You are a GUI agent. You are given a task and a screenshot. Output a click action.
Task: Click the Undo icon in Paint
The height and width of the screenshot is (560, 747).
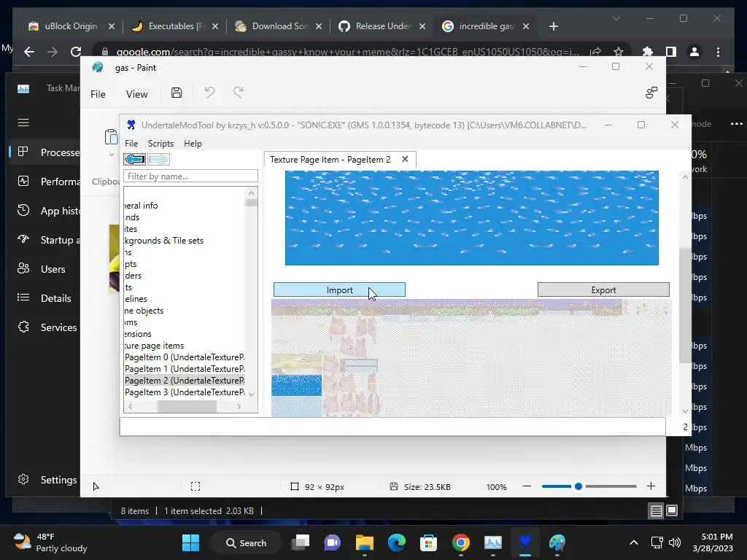(209, 93)
